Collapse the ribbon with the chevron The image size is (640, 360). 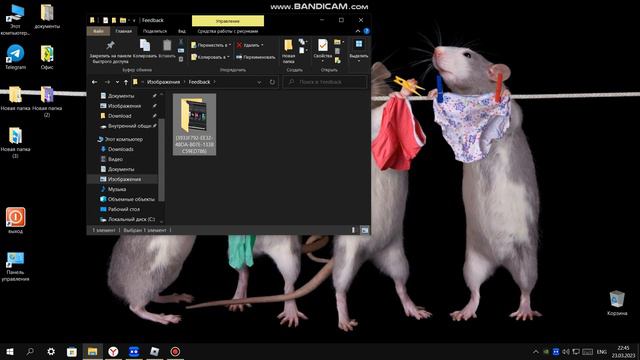tap(358, 31)
